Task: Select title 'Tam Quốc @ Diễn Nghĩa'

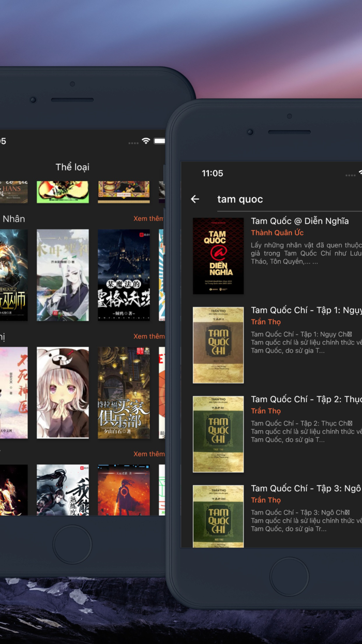Action: pos(300,221)
